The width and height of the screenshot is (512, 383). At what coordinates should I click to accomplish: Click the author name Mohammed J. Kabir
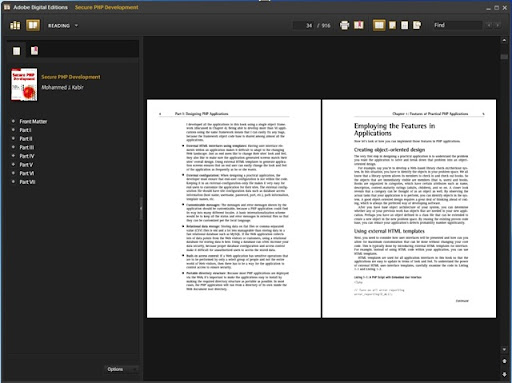(x=62, y=87)
